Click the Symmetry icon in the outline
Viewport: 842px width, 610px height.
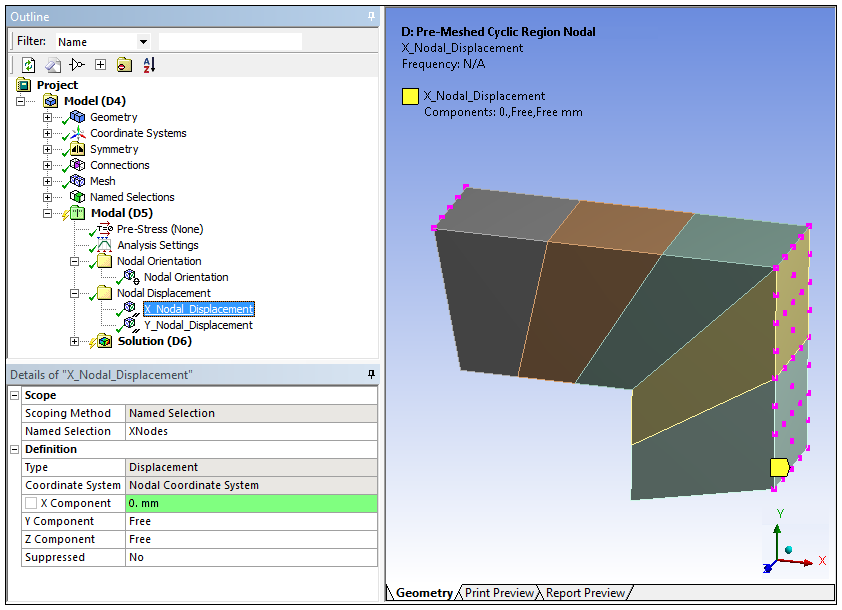78,149
